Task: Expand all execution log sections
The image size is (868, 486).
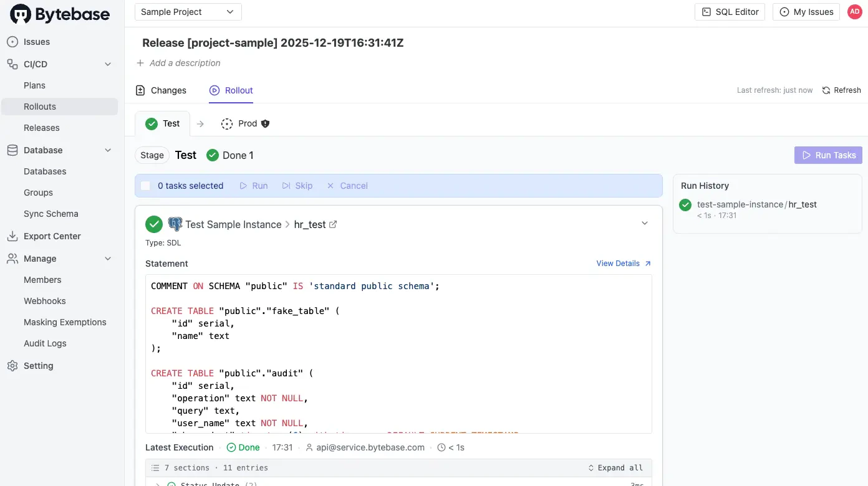Action: point(615,468)
